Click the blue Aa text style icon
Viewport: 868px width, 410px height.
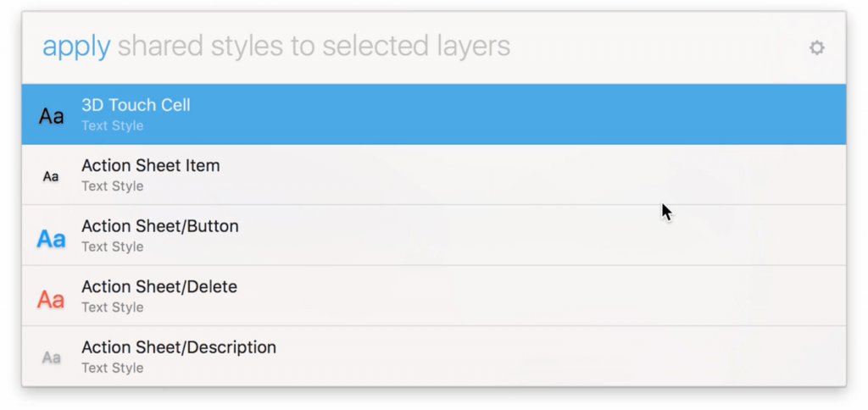pyautogui.click(x=51, y=239)
